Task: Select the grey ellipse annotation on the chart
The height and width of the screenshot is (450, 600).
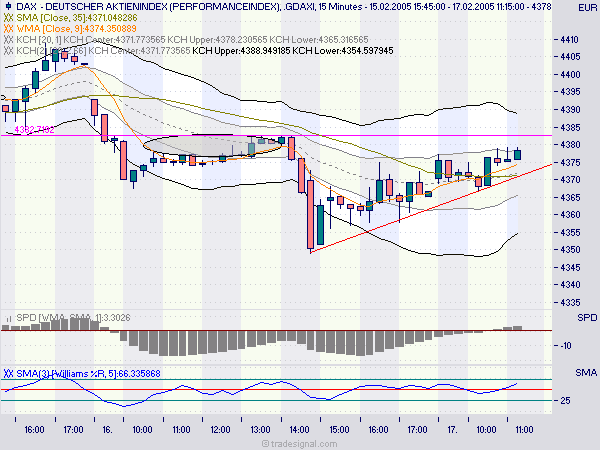Action: [x=214, y=146]
